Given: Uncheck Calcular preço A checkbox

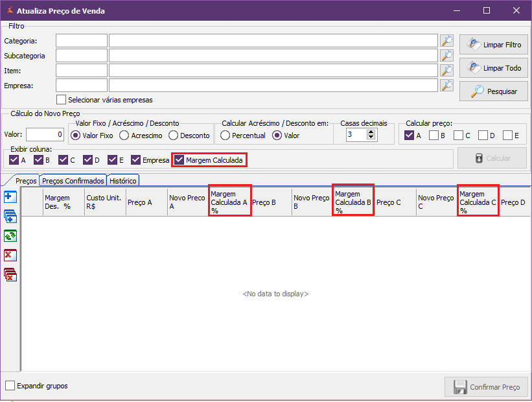Looking at the screenshot, I should coord(409,136).
